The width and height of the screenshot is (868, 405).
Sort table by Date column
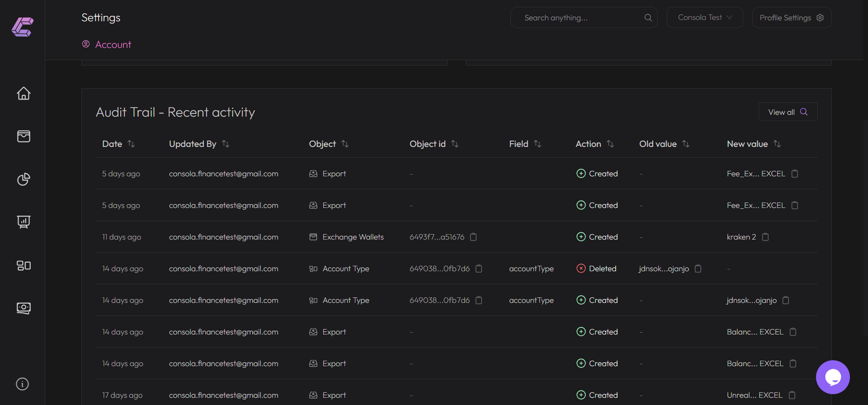pyautogui.click(x=131, y=144)
